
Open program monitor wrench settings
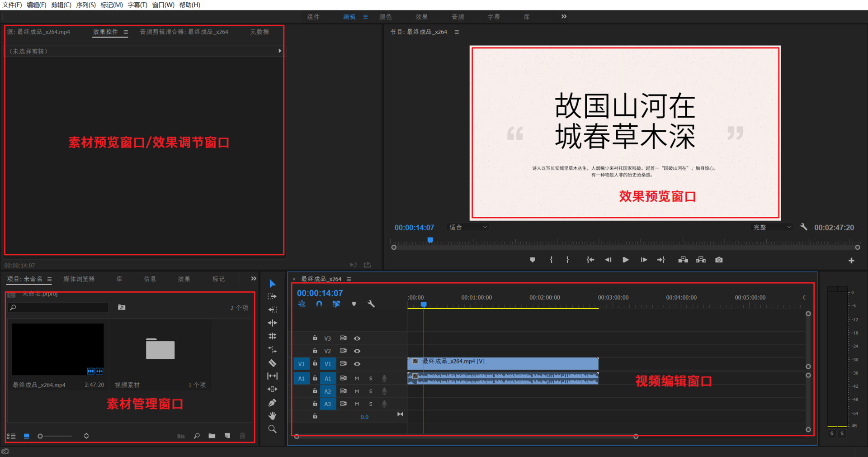tap(804, 227)
